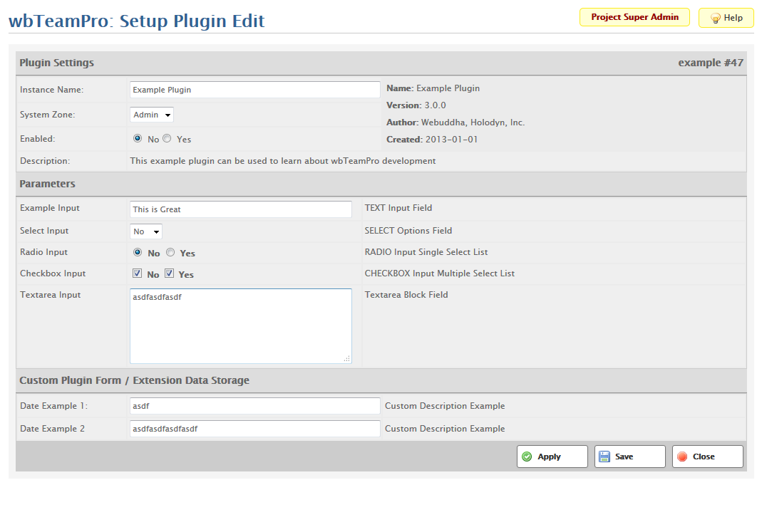This screenshot has height=532, width=762.
Task: Choose 'Yes' for Radio Input
Action: coord(170,252)
